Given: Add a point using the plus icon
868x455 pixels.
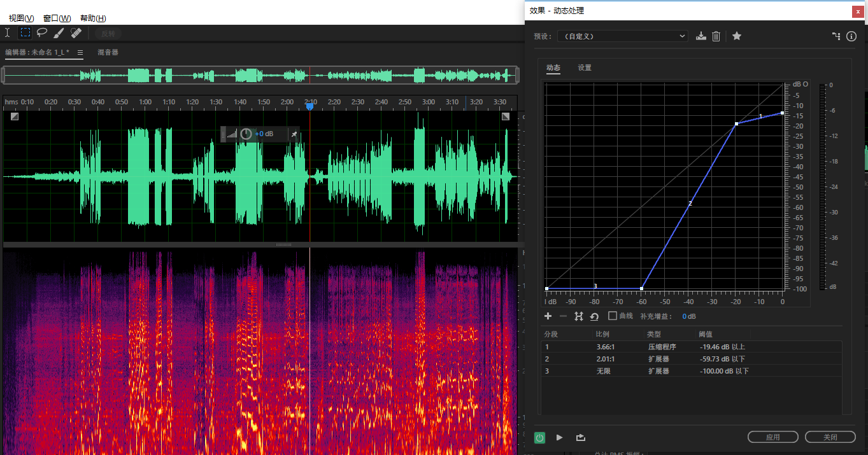Looking at the screenshot, I should tap(548, 316).
